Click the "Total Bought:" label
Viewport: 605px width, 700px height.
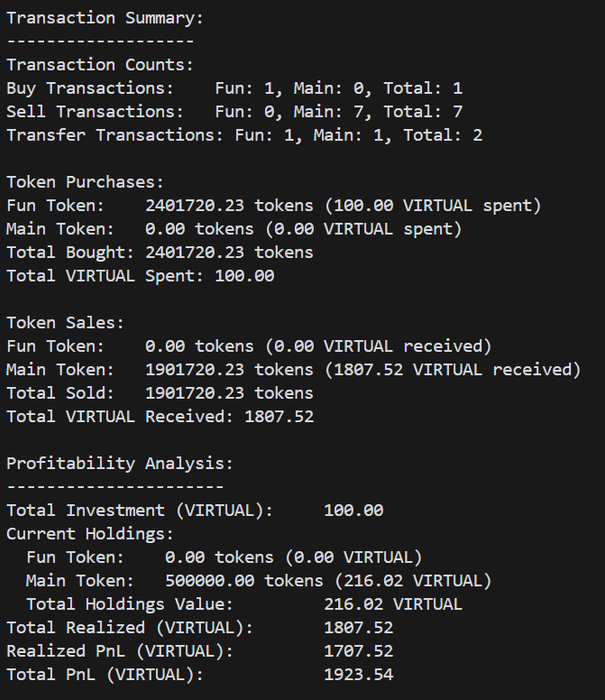click(70, 252)
